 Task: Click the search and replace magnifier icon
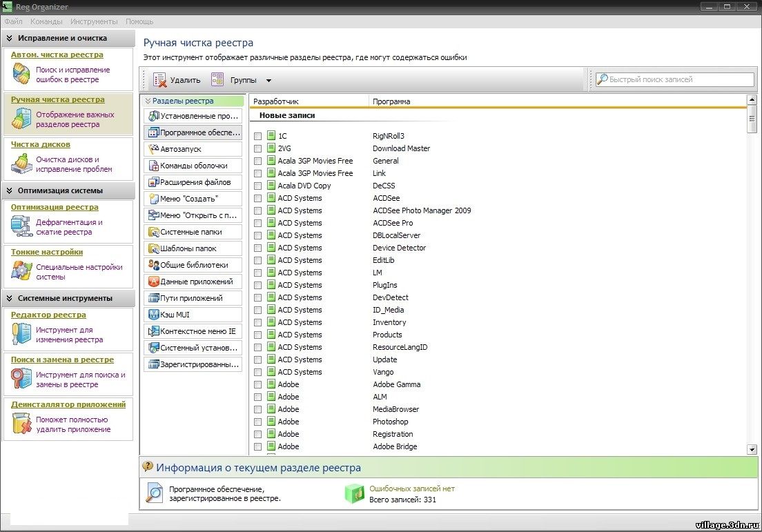(x=21, y=379)
